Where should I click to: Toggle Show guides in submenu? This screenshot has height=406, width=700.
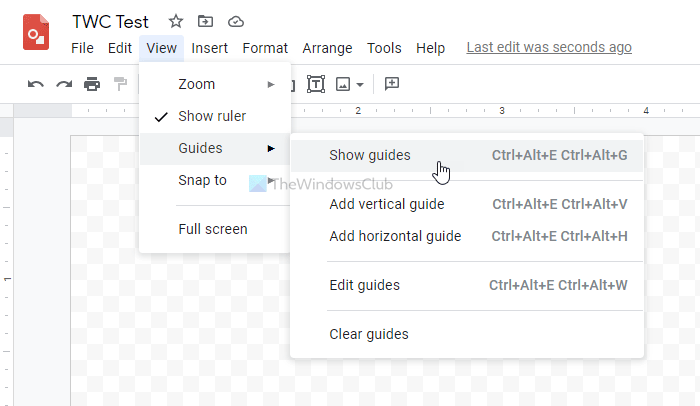(370, 155)
